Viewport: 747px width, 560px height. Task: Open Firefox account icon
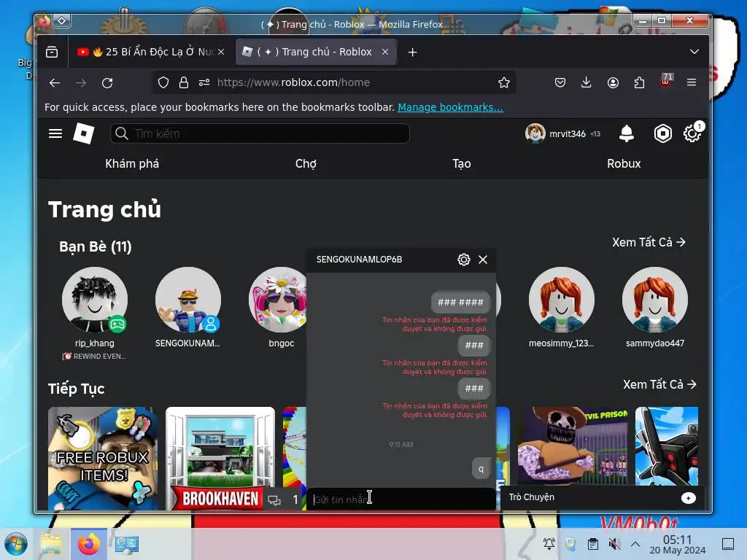(613, 83)
